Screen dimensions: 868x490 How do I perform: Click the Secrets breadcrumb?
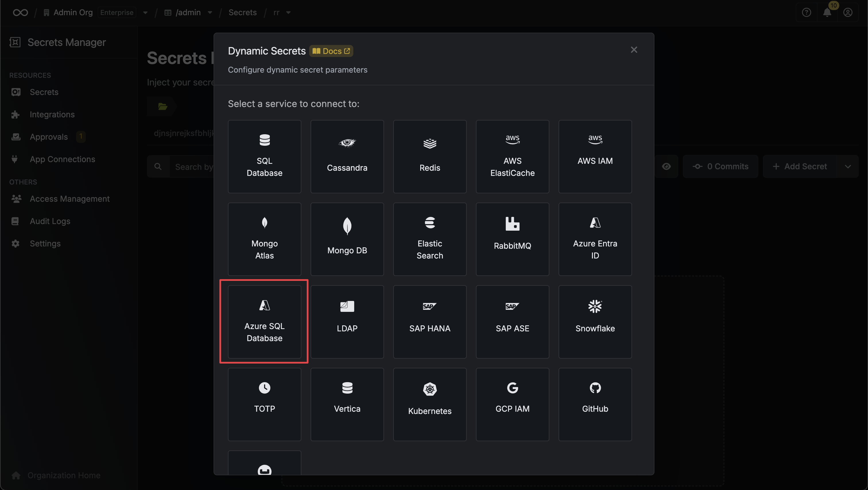point(242,12)
